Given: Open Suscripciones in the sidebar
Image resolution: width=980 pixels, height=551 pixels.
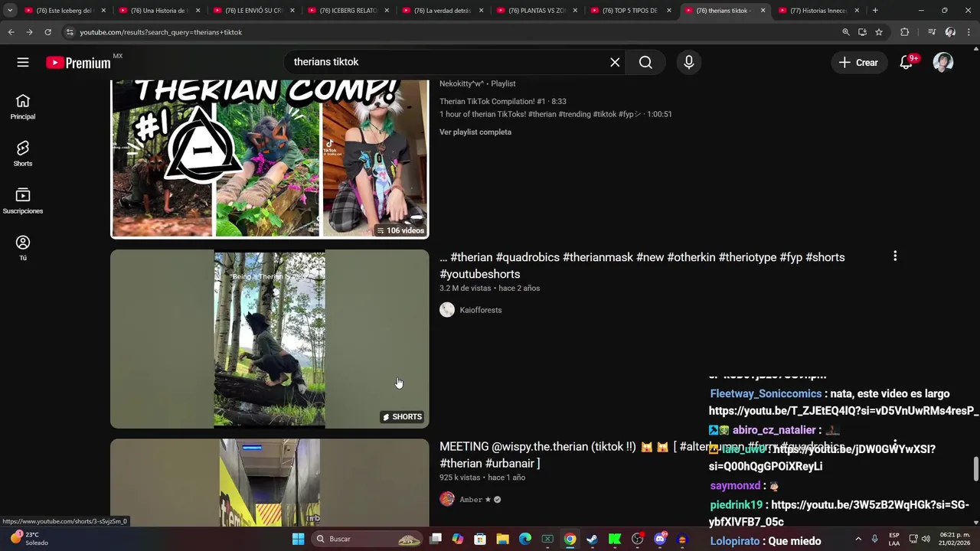Looking at the screenshot, I should 23,201.
